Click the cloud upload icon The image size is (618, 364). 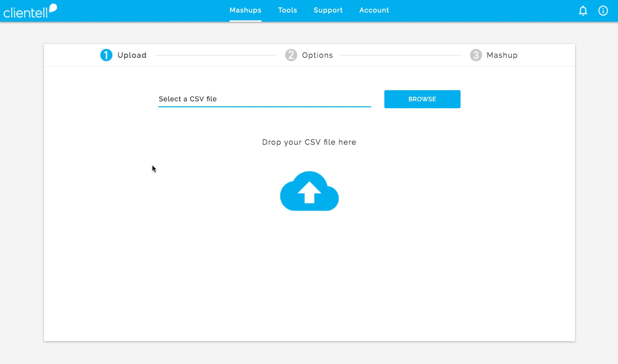(x=309, y=191)
